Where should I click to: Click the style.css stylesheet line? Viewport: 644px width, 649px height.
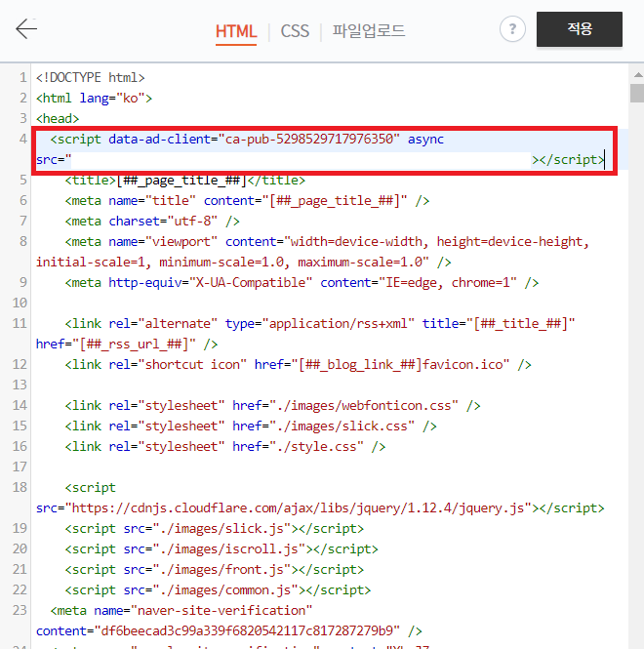coord(225,447)
